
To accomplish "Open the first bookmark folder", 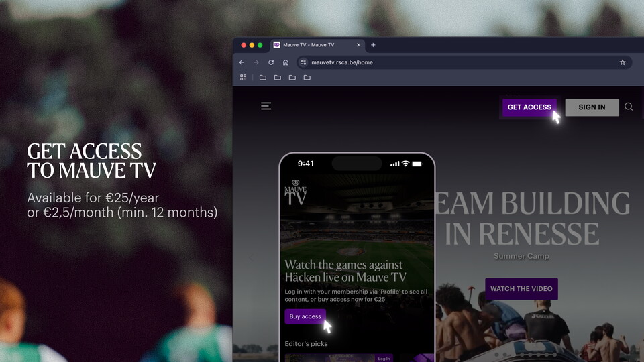I will pos(263,78).
